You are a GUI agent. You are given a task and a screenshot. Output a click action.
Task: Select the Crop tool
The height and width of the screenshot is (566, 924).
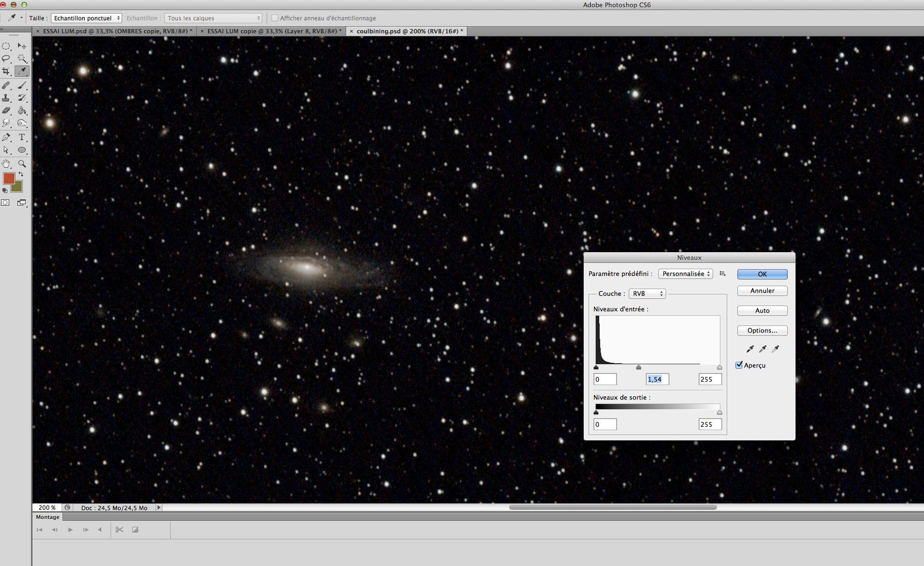click(6, 71)
